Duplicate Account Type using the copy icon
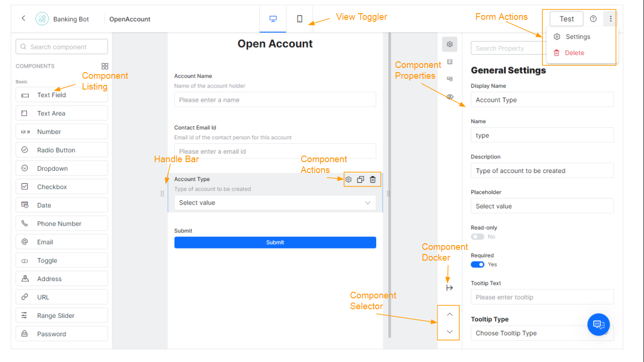Viewport: 644px width, 362px height. tap(360, 180)
